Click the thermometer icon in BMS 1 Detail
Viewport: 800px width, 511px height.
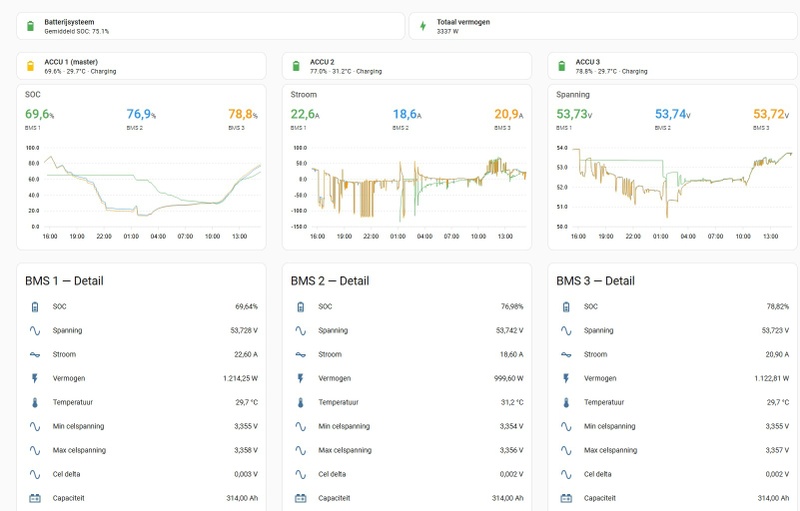35,402
